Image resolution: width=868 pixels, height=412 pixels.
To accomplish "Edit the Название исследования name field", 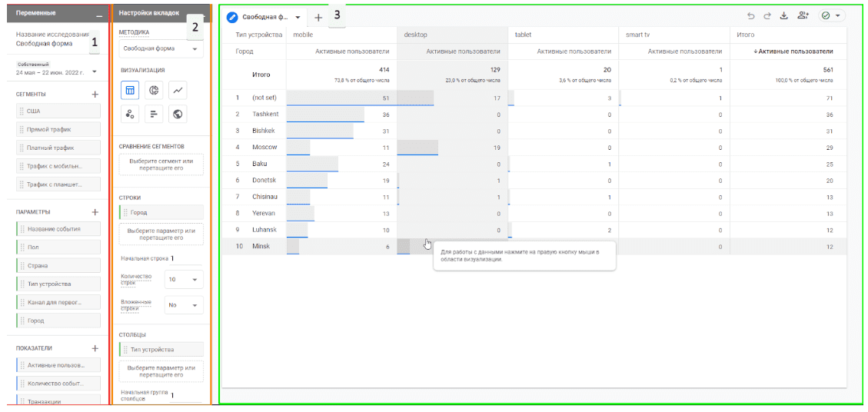I will point(45,43).
